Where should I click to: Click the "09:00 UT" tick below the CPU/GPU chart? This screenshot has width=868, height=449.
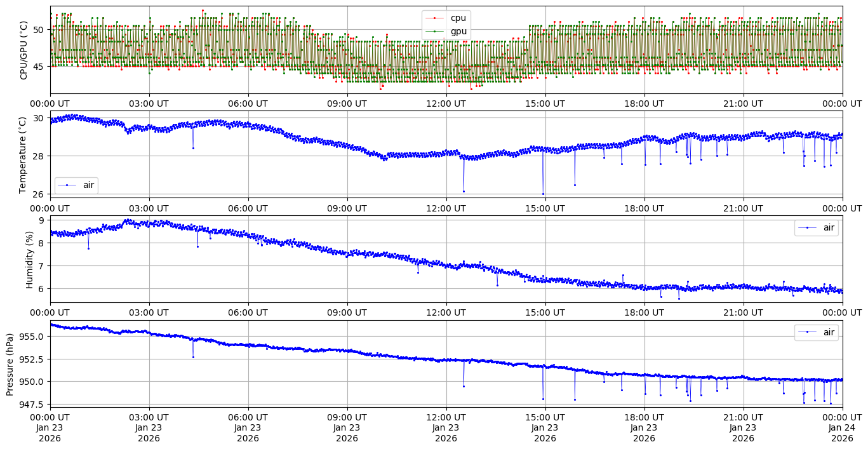(x=347, y=104)
